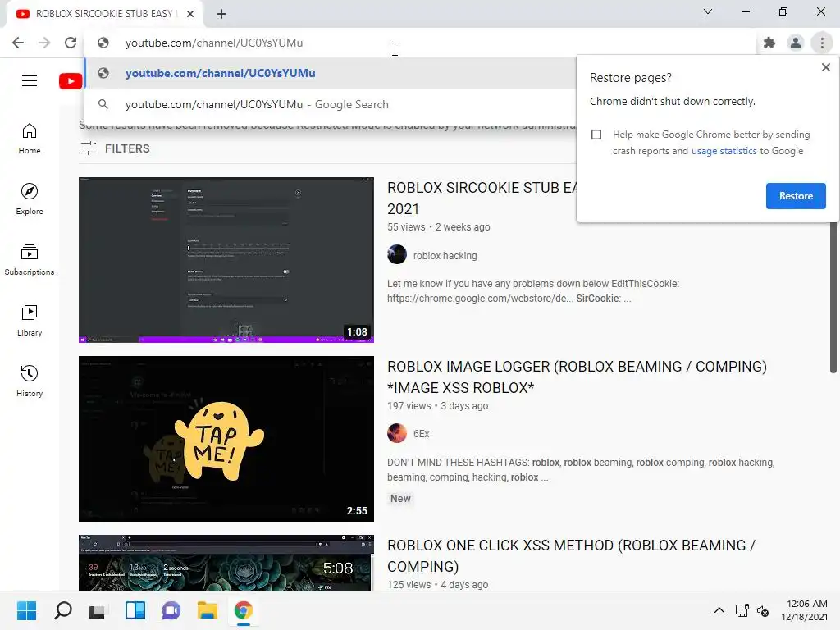The width and height of the screenshot is (840, 630).
Task: Open the Chrome profile avatar icon
Action: click(x=796, y=43)
